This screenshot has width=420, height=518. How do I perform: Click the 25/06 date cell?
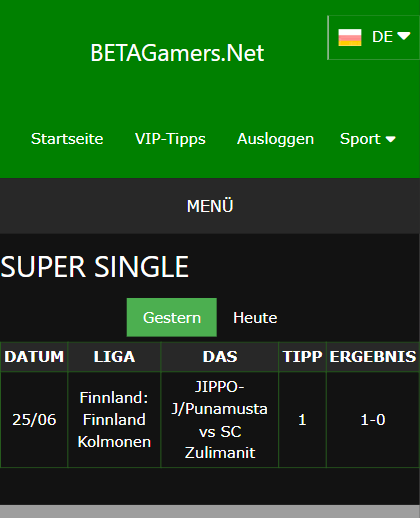point(34,420)
